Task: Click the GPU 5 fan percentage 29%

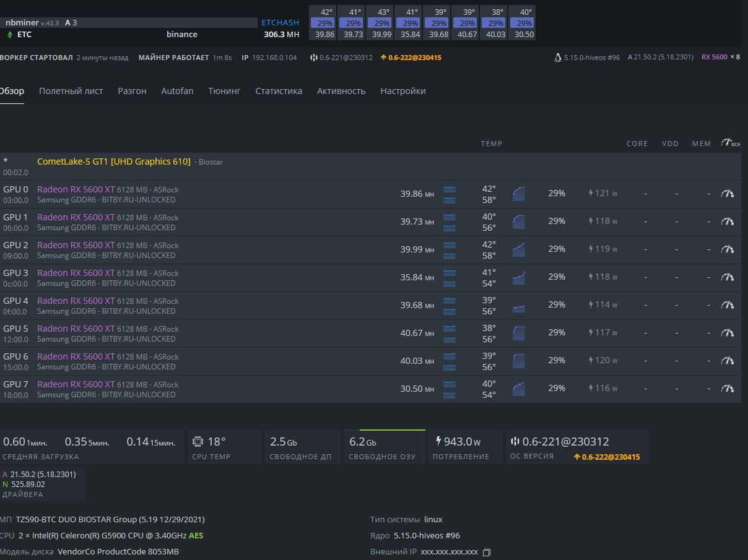Action: pos(557,333)
